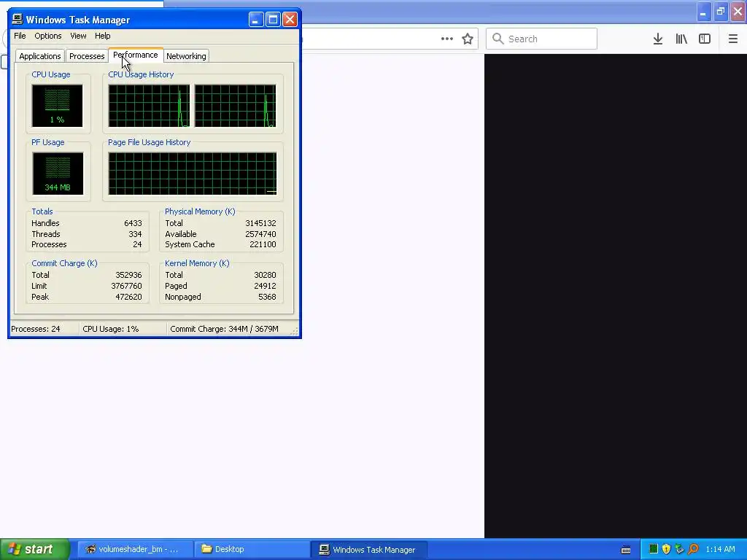Switch to the Desktop folder taskbar button
The image size is (747, 560).
coord(252,549)
